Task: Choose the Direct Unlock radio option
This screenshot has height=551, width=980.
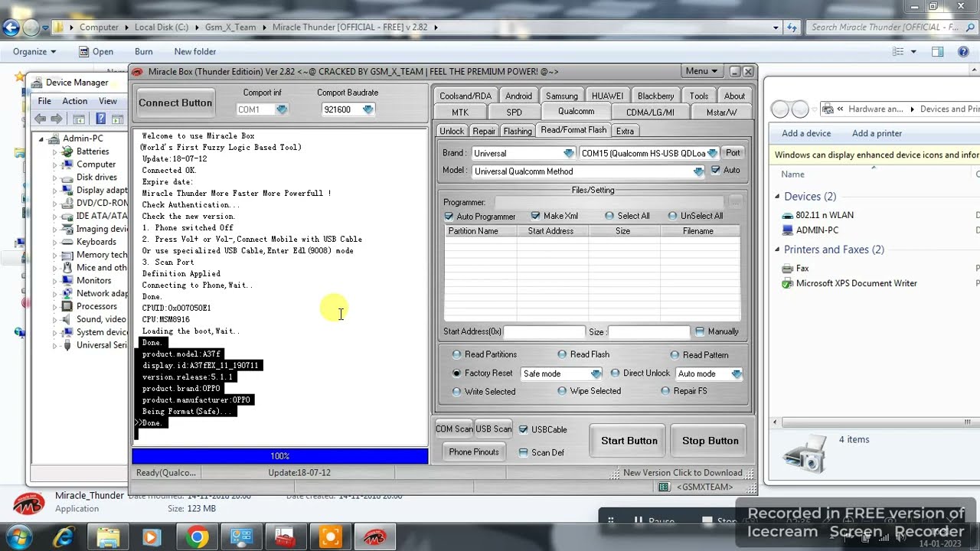Action: (x=615, y=373)
